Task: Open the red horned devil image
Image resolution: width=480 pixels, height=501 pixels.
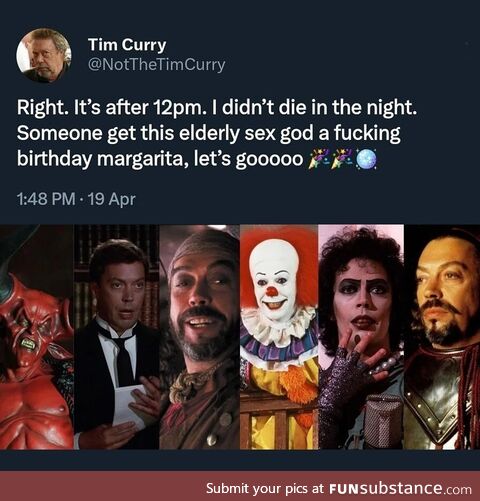Action: (x=37, y=337)
